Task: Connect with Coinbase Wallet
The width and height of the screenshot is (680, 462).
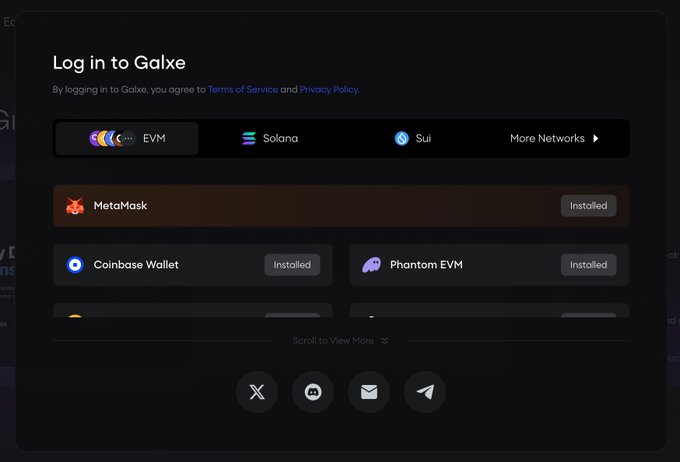Action: coord(193,265)
